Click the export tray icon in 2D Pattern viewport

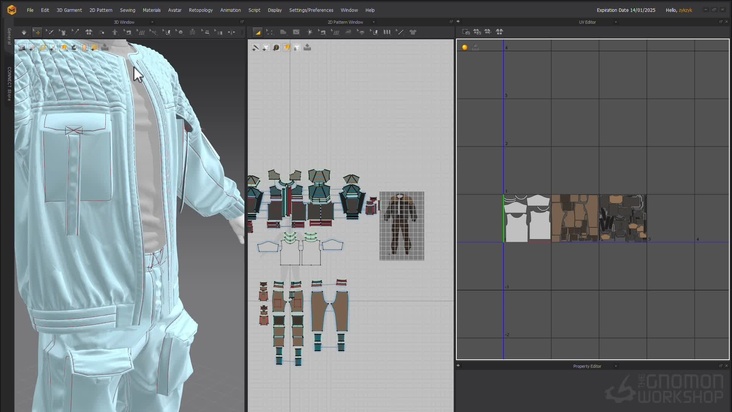pyautogui.click(x=307, y=47)
